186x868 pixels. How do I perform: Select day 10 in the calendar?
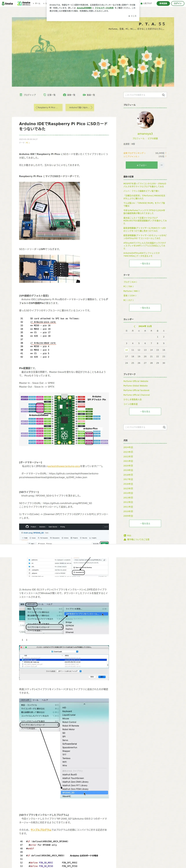127,350
